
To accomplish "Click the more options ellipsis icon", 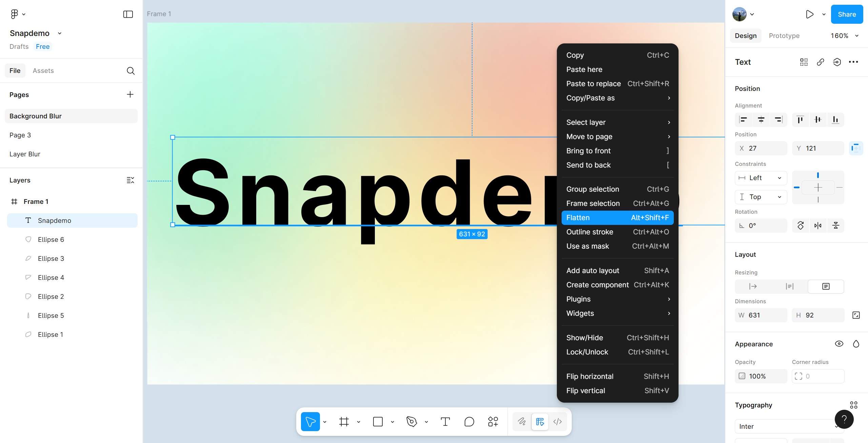I will pyautogui.click(x=853, y=62).
